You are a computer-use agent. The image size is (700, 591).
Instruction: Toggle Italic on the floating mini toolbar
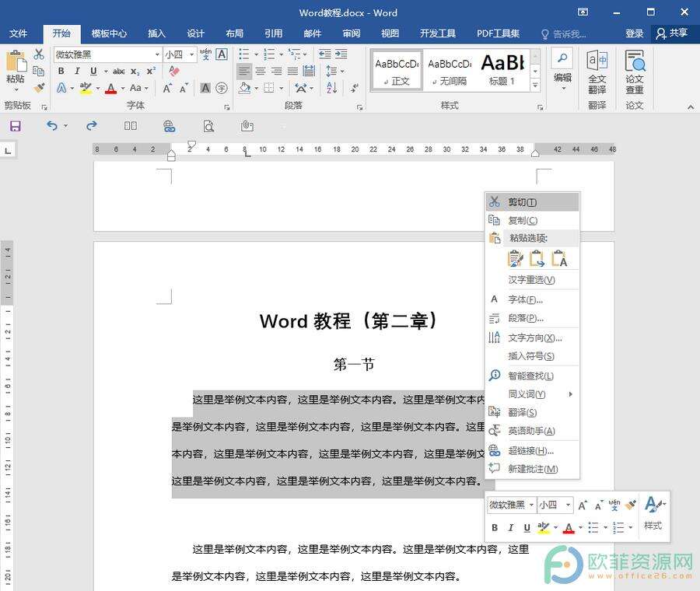click(x=511, y=527)
